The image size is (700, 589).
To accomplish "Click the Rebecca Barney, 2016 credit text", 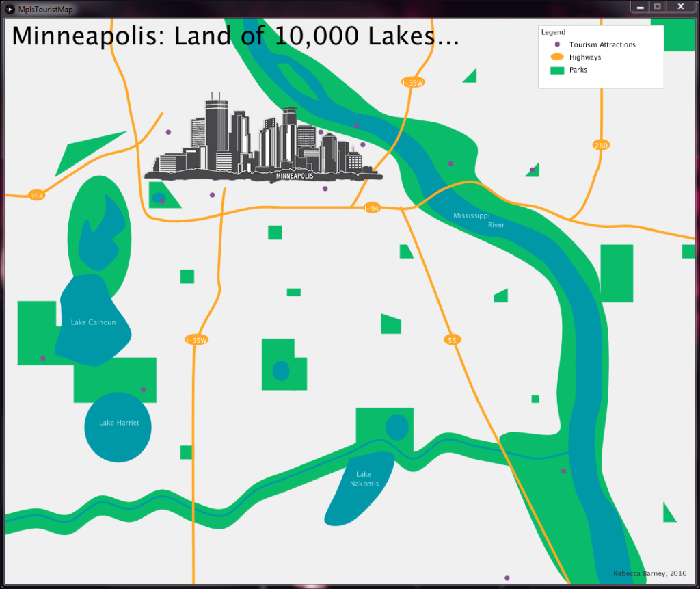I will (651, 573).
